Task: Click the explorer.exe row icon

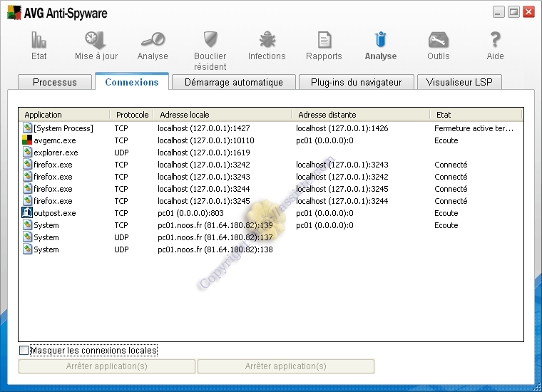Action: (x=27, y=152)
